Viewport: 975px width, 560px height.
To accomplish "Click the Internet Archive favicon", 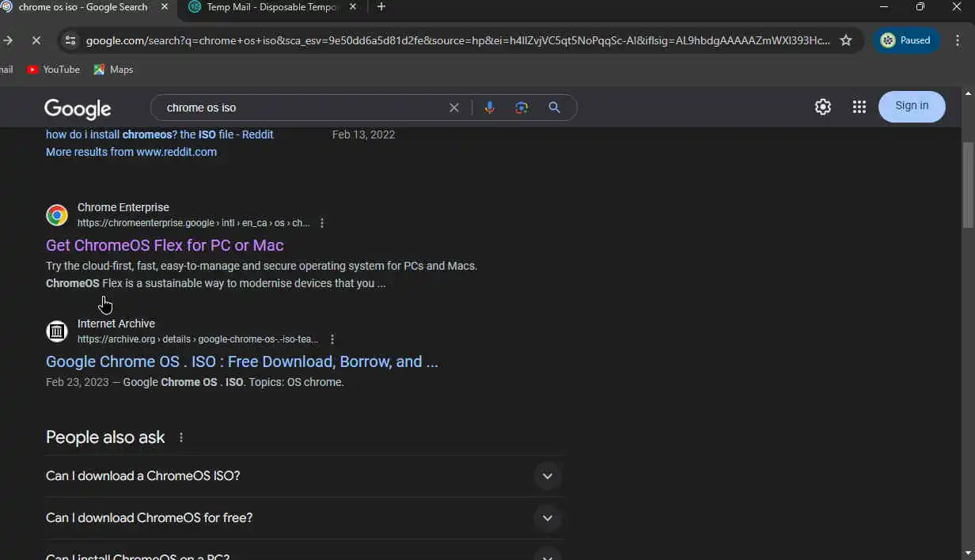I will (57, 331).
